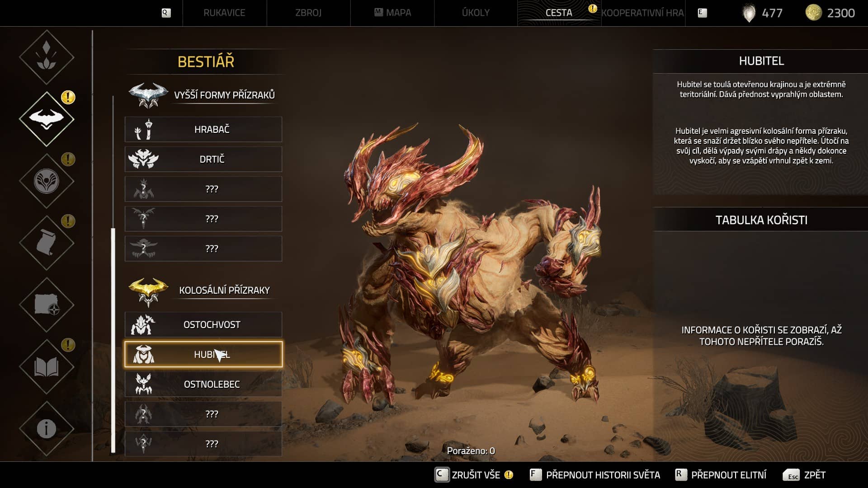
Task: Select the lotus flower sidebar icon
Action: point(47,57)
